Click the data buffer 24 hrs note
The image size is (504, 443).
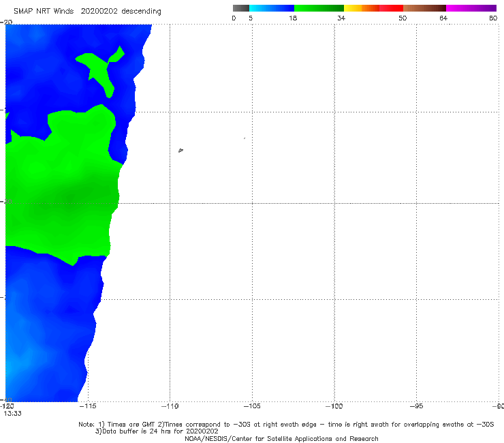coord(157,431)
